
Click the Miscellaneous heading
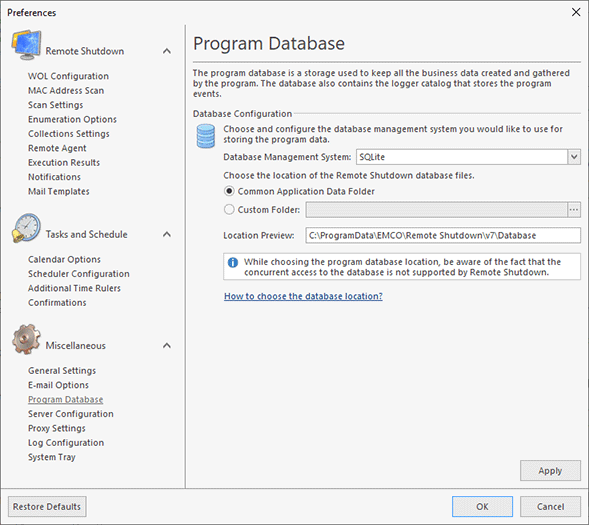[x=76, y=345]
